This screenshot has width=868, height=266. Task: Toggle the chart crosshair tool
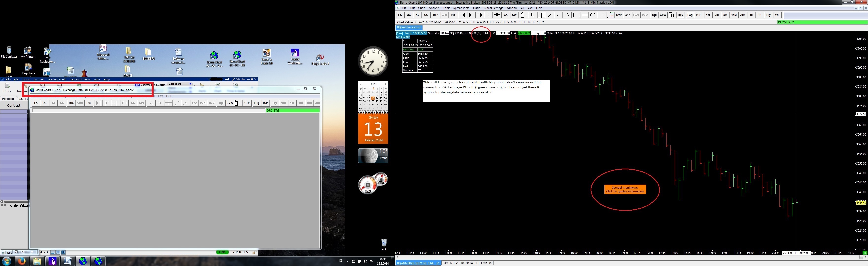coord(541,15)
